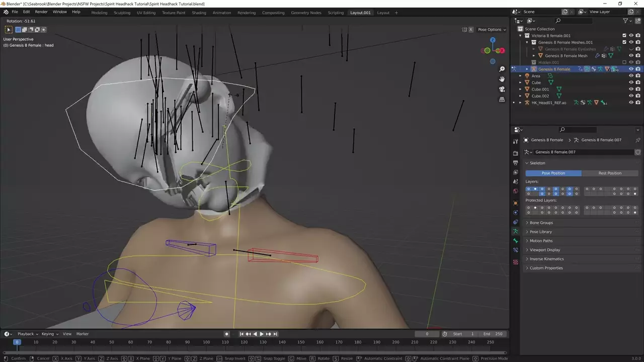Switch perspective/orthographic with the grid icon

502,100
